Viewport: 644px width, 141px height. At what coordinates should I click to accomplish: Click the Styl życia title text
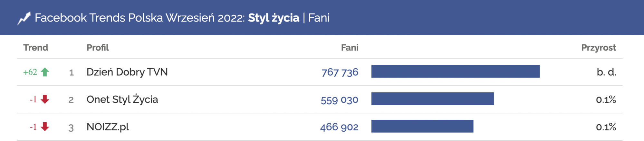coord(274,18)
